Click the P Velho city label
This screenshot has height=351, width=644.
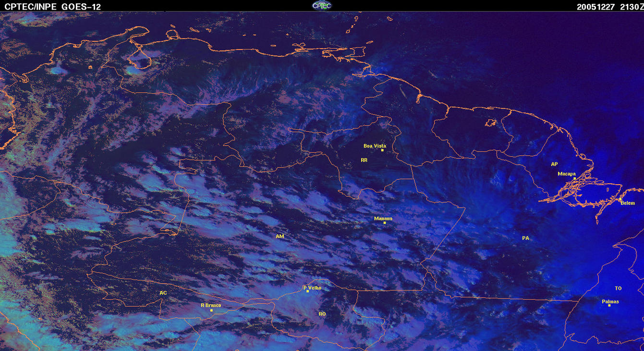[312, 288]
